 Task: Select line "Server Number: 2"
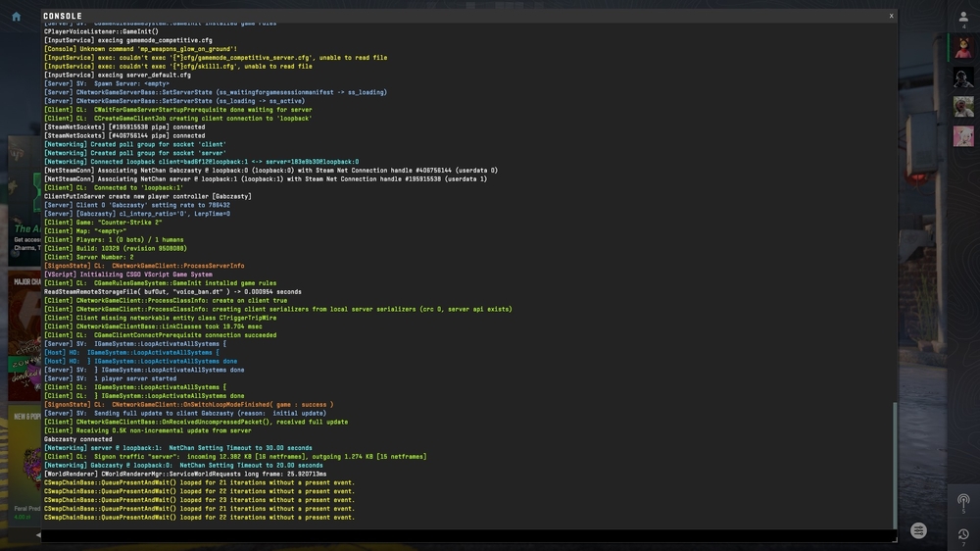(x=89, y=258)
